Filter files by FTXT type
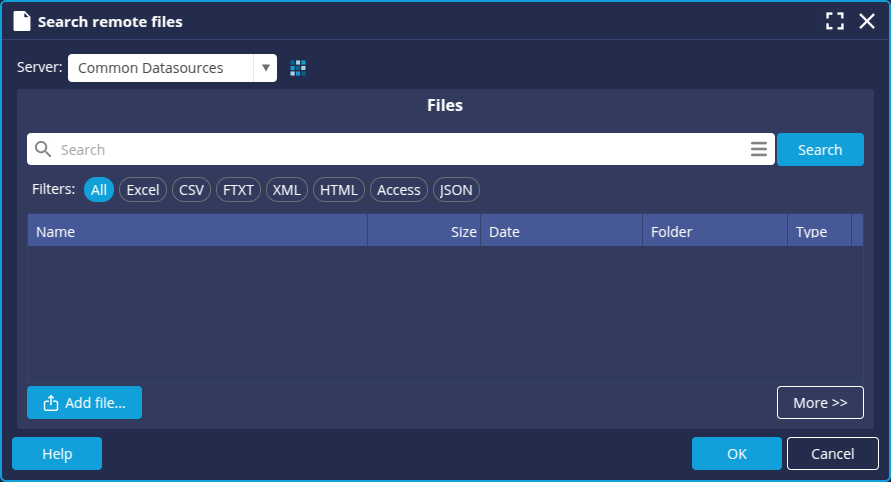891x482 pixels. point(238,190)
